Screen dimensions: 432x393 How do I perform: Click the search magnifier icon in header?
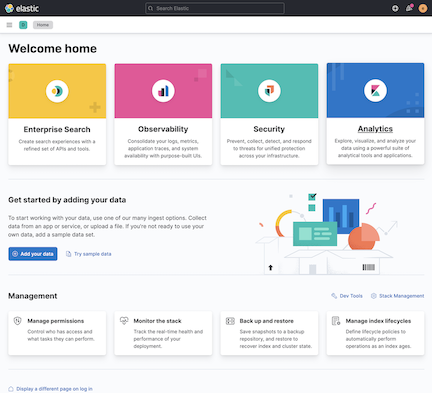[x=151, y=8]
